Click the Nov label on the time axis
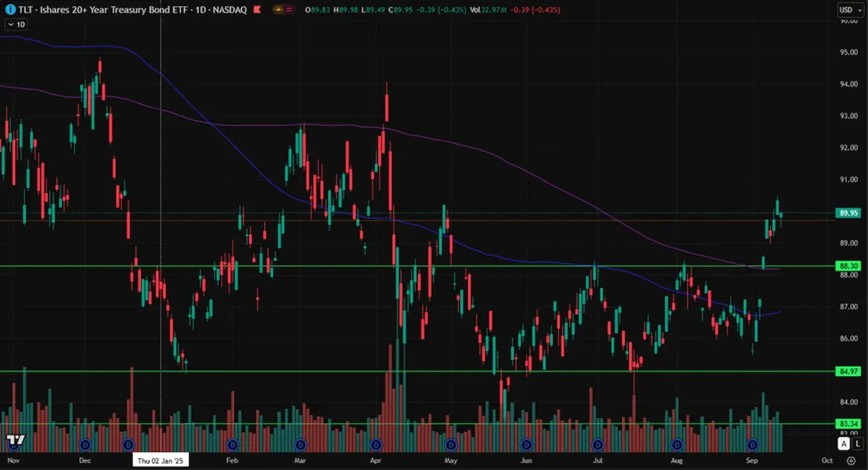This screenshot has width=868, height=470. coord(13,460)
